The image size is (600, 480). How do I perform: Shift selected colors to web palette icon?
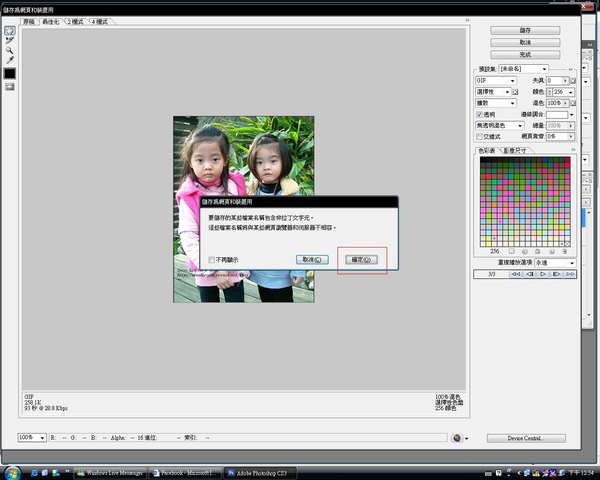point(525,251)
